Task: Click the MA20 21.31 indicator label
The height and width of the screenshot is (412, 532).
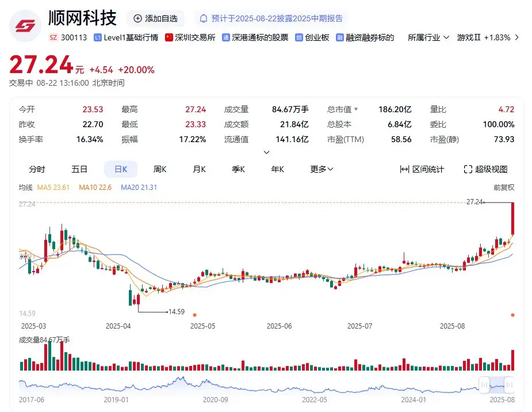Action: (139, 188)
